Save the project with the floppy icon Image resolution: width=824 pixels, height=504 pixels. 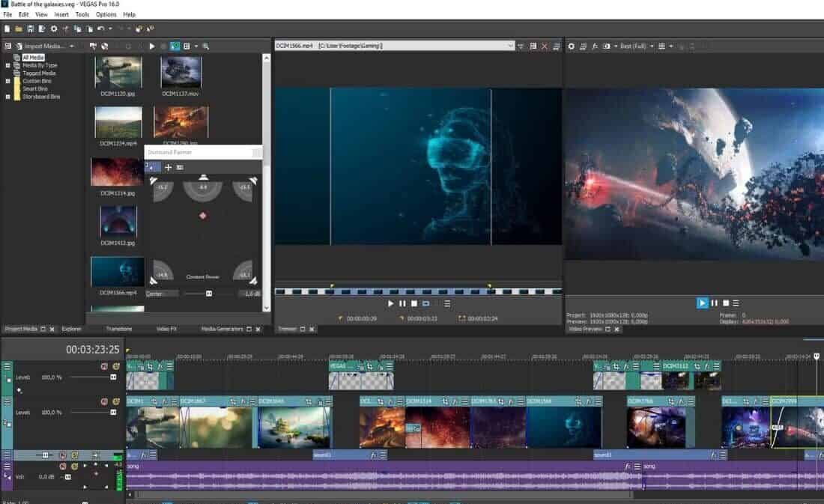[x=30, y=29]
